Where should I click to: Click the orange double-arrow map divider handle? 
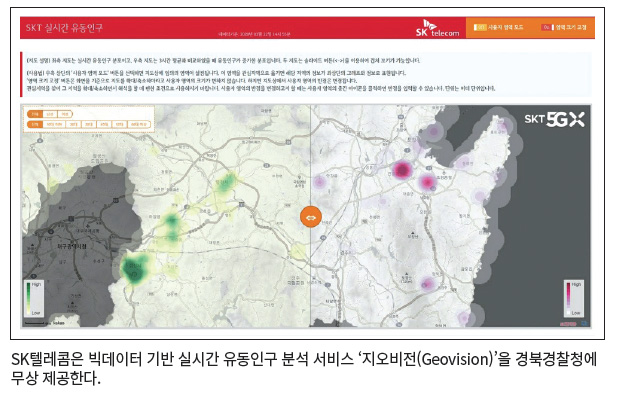(x=311, y=217)
